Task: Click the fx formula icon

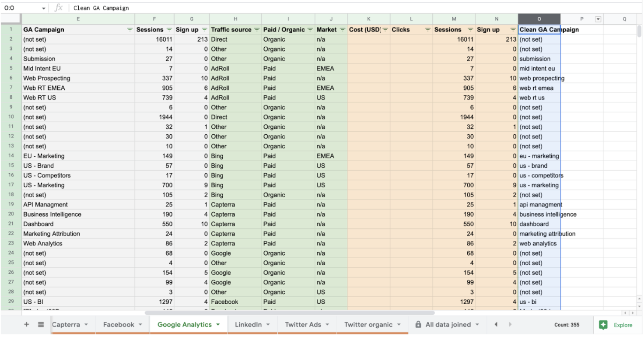Action: point(58,7)
